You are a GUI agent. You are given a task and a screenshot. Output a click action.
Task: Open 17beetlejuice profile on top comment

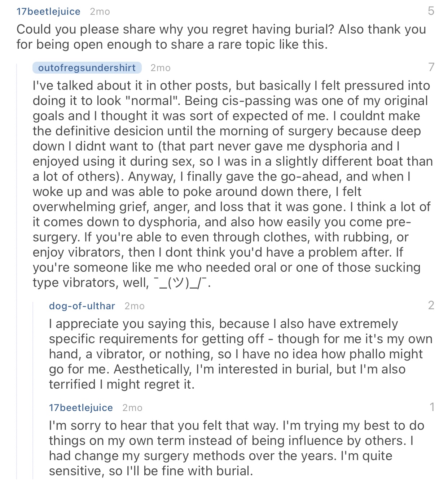[x=48, y=12]
